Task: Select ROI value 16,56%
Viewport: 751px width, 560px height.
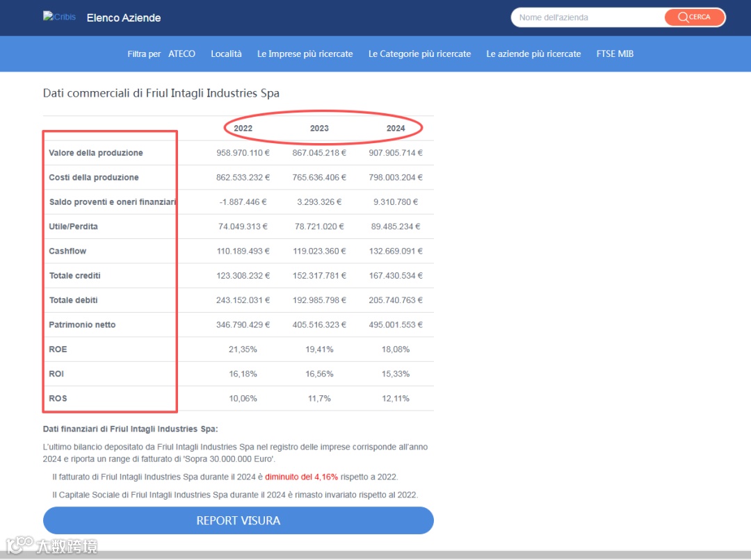Action: pyautogui.click(x=319, y=374)
